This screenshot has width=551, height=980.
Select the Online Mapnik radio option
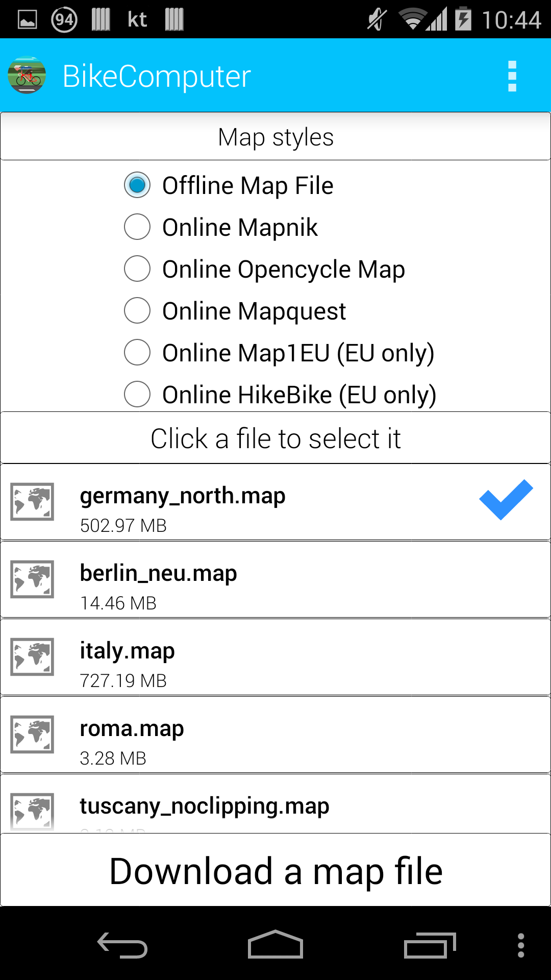click(221, 227)
